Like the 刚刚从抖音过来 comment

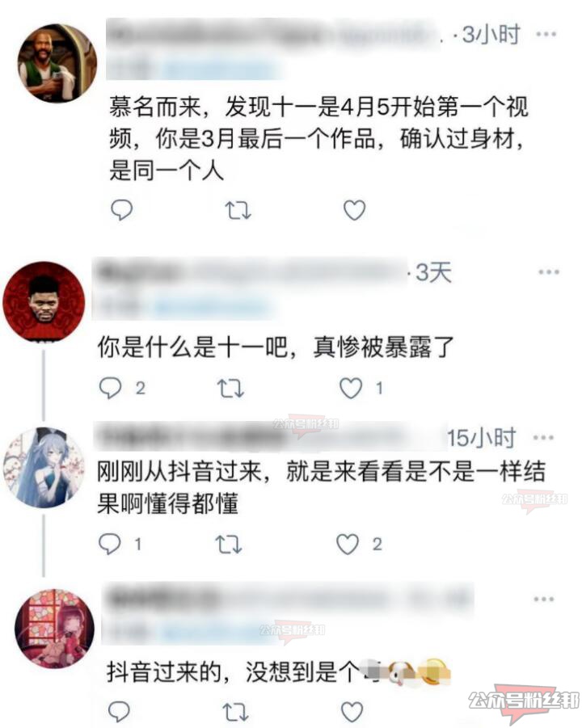click(348, 544)
